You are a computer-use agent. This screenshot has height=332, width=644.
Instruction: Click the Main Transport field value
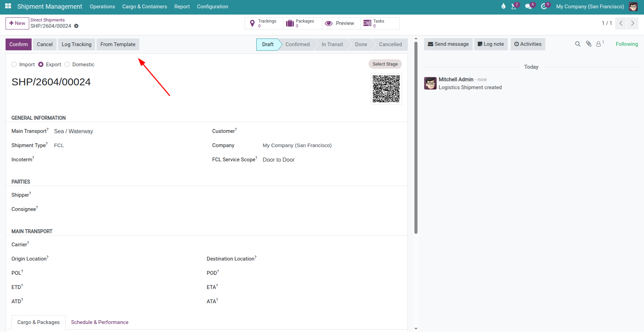click(74, 131)
